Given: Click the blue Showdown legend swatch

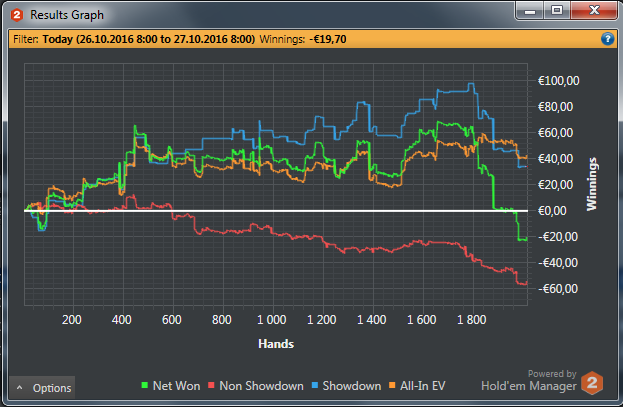Looking at the screenshot, I should point(315,385).
